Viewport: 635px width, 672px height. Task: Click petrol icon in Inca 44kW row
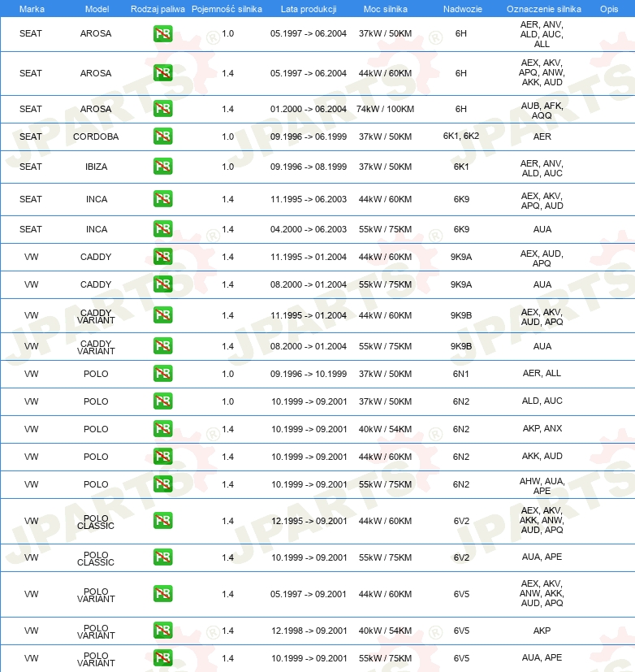click(x=162, y=199)
